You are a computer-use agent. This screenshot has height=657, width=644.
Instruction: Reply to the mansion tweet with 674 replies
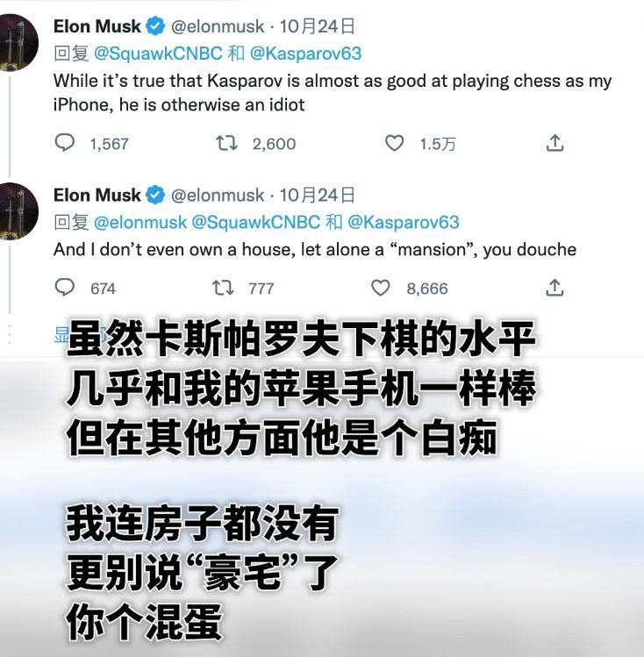click(65, 288)
